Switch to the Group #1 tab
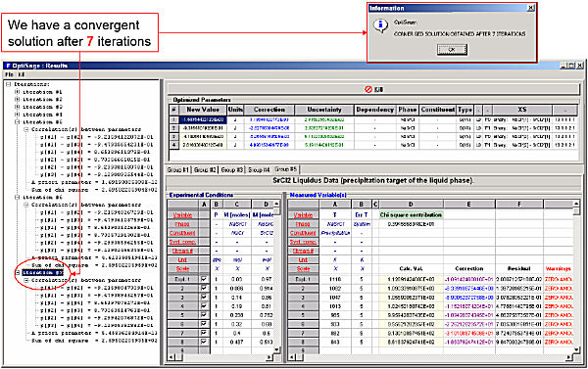 tap(178, 170)
